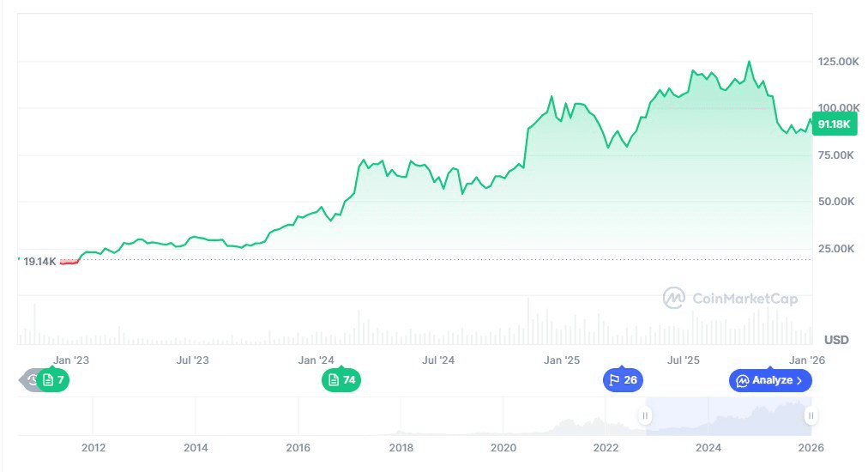
Task: Click the 91.18K current price label
Action: [x=834, y=124]
